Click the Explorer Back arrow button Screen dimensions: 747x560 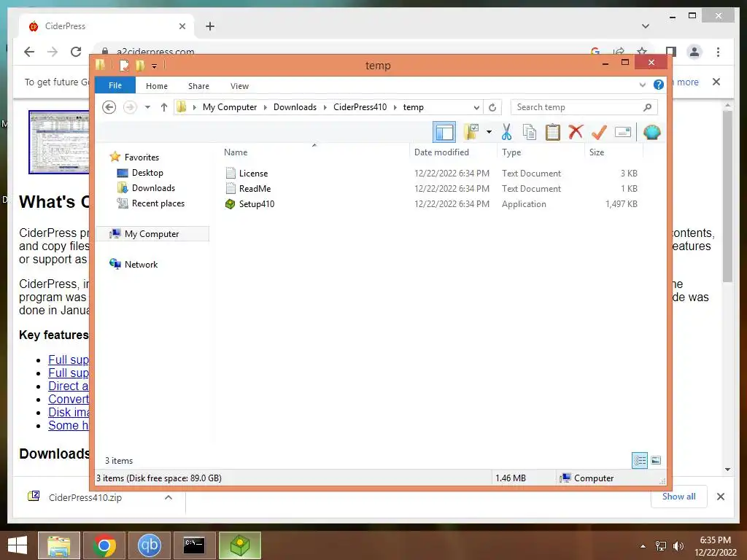[109, 107]
